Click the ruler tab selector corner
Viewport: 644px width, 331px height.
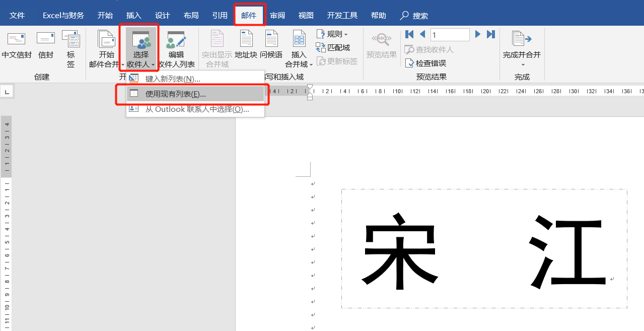tap(7, 91)
